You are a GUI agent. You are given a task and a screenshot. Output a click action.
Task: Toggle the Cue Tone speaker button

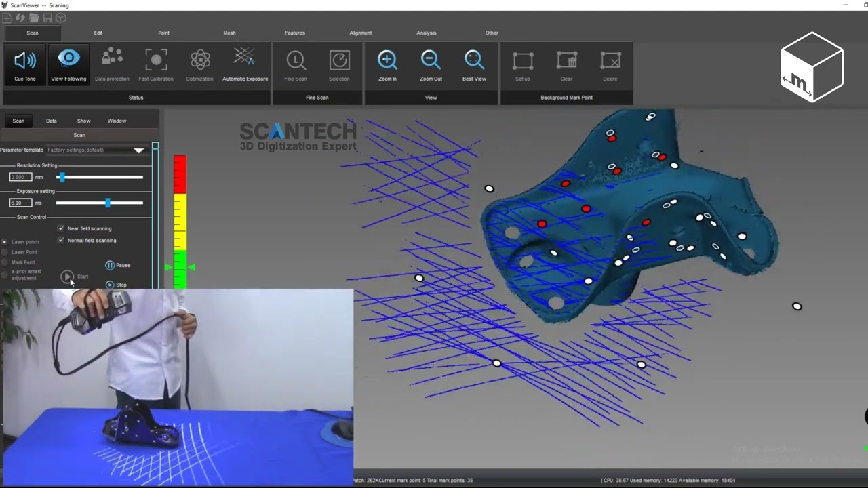click(x=25, y=65)
